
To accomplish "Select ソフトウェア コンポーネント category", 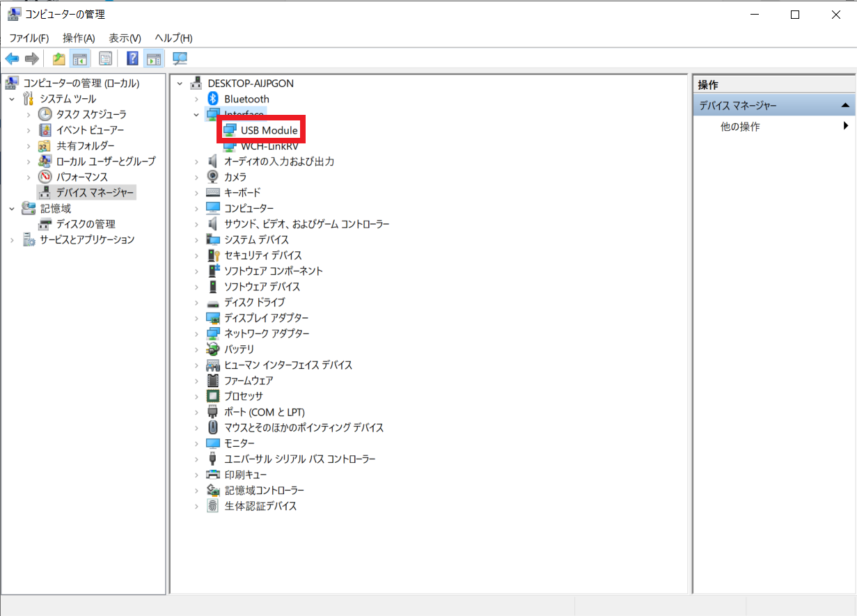I will (x=274, y=271).
